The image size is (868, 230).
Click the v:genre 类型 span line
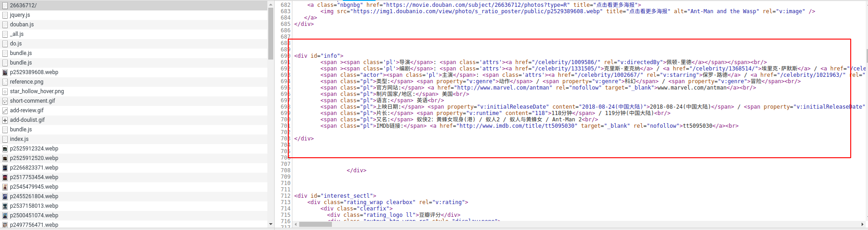tap(560, 81)
